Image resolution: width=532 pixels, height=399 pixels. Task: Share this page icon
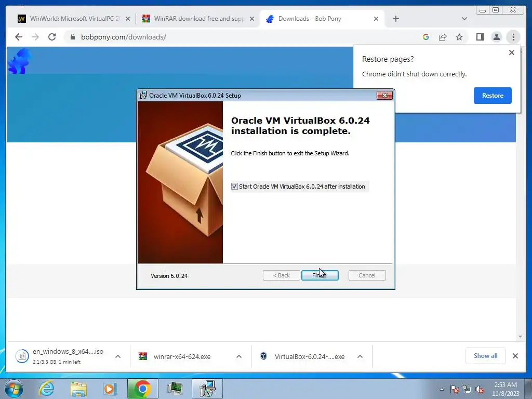[x=443, y=37]
